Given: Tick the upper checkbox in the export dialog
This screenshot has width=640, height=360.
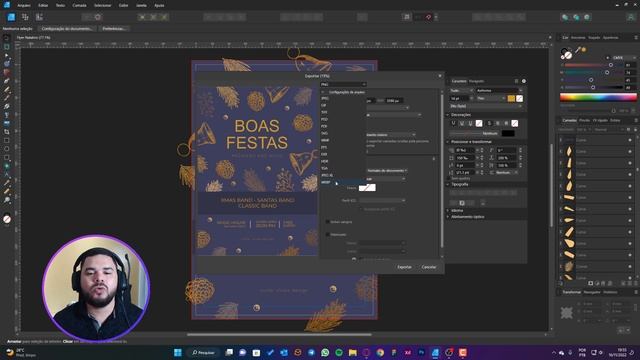Looking at the screenshot, I should point(328,222).
